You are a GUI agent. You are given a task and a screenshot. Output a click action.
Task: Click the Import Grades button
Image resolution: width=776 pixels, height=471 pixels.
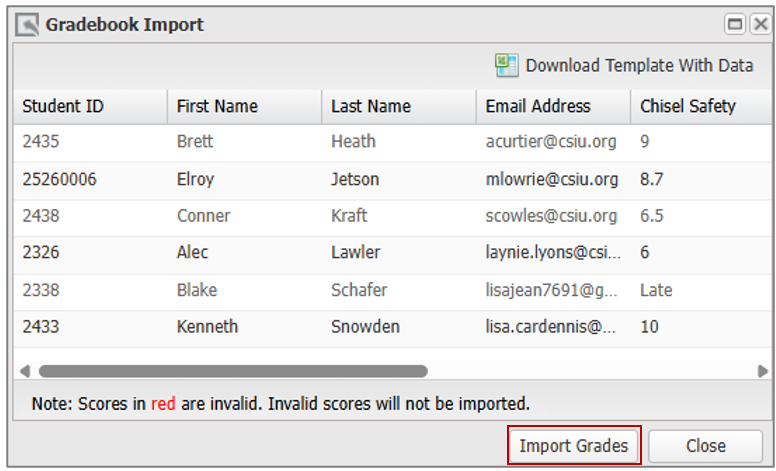pos(574,446)
